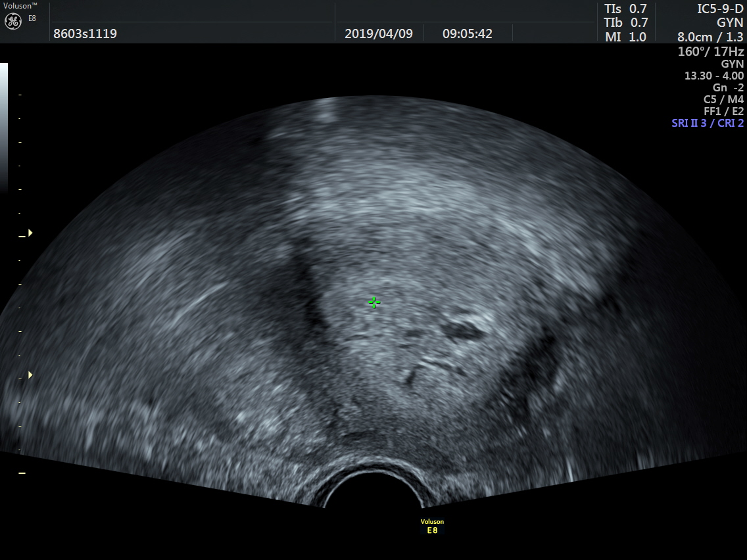Click the bottom depth scale end marker
This screenshot has height=560, width=747.
22,473
